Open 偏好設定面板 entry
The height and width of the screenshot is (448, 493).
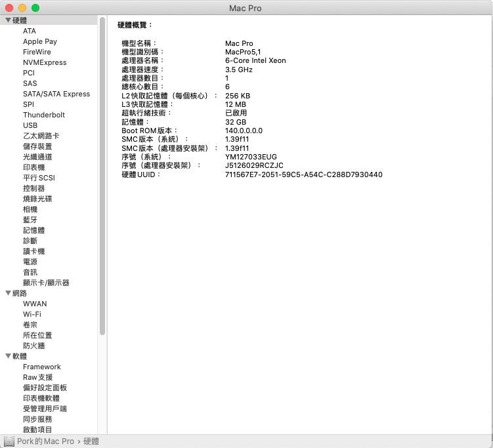pos(45,388)
